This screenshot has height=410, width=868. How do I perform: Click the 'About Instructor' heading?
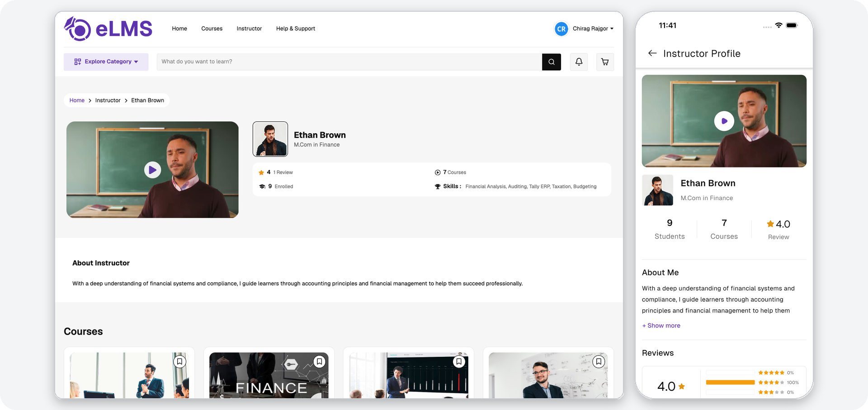pos(101,263)
